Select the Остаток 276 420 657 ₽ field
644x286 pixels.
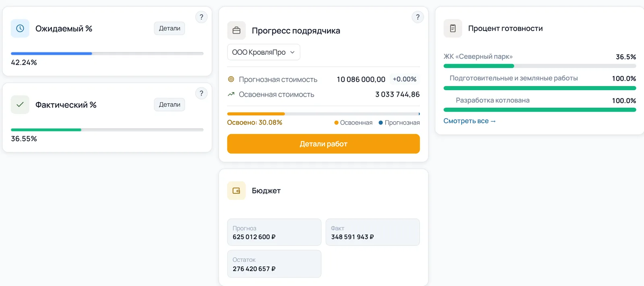tap(274, 264)
